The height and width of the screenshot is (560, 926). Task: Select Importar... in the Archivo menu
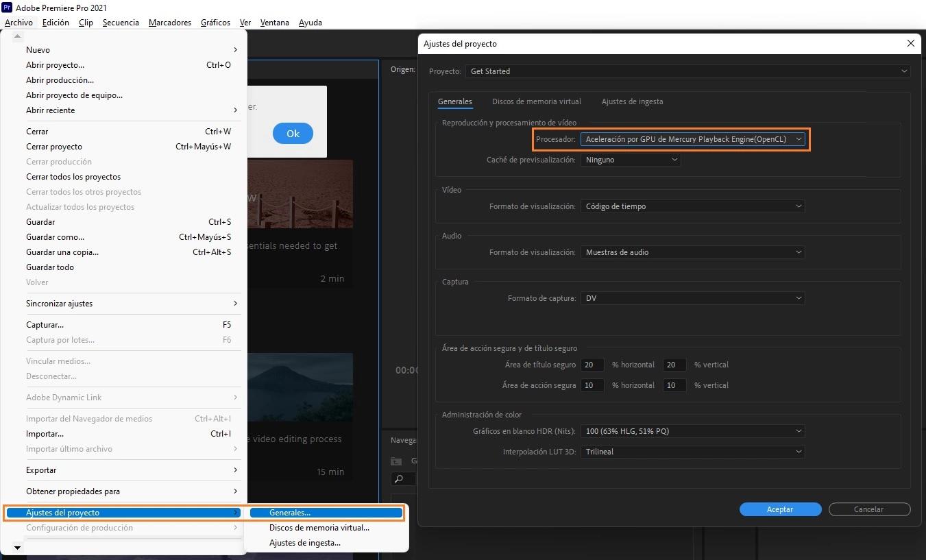coord(45,433)
